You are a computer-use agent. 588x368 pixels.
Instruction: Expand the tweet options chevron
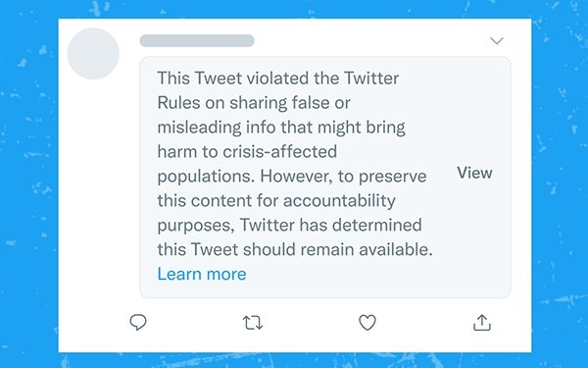click(497, 40)
